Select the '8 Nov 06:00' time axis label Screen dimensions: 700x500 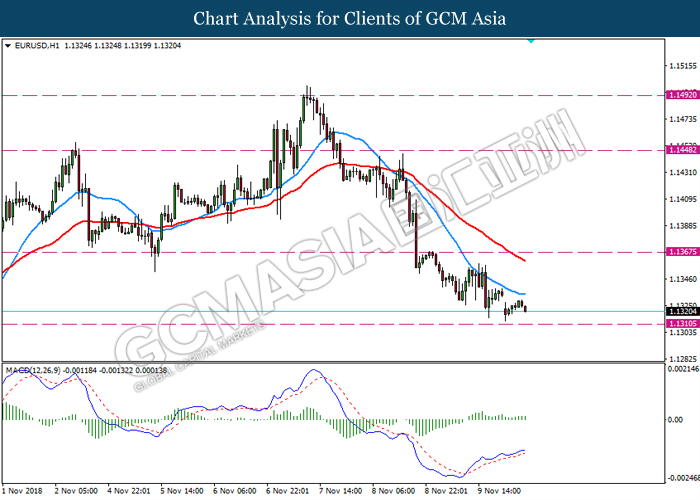(x=394, y=491)
